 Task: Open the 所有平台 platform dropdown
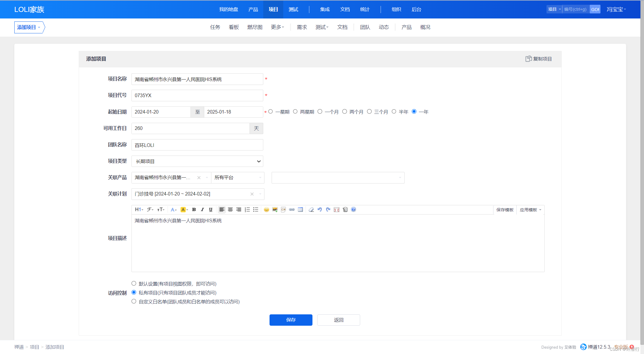pos(238,178)
